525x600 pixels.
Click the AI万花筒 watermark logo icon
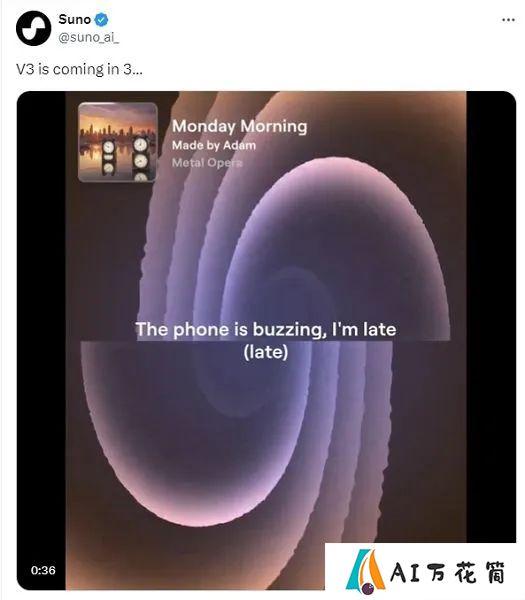point(365,572)
